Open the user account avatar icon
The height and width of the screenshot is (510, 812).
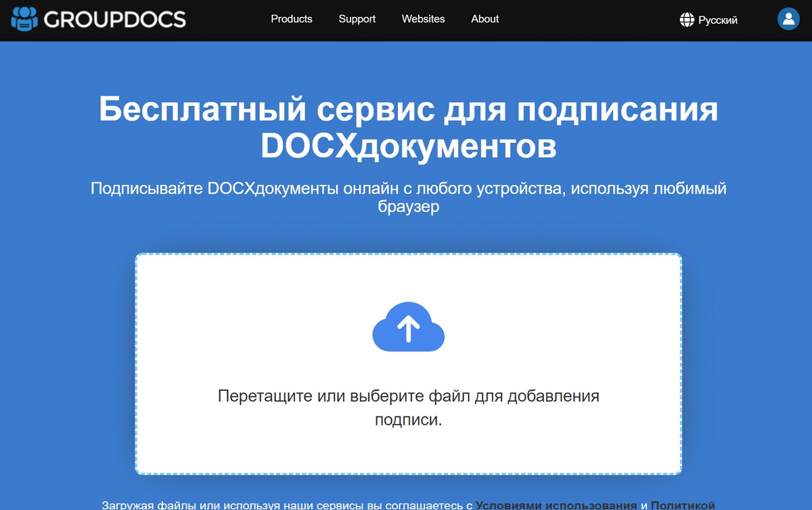pos(788,20)
